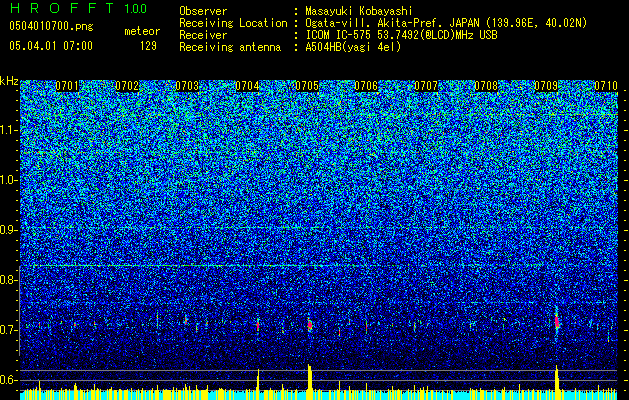Click the 0.6 kHz axis label
Image resolution: width=629 pixels, height=400 pixels.
8,380
